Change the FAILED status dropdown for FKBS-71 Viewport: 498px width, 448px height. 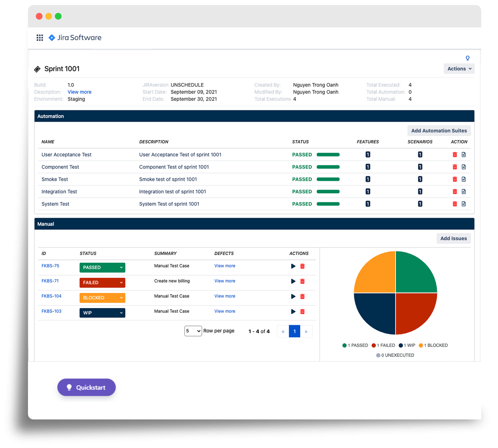[x=102, y=283]
